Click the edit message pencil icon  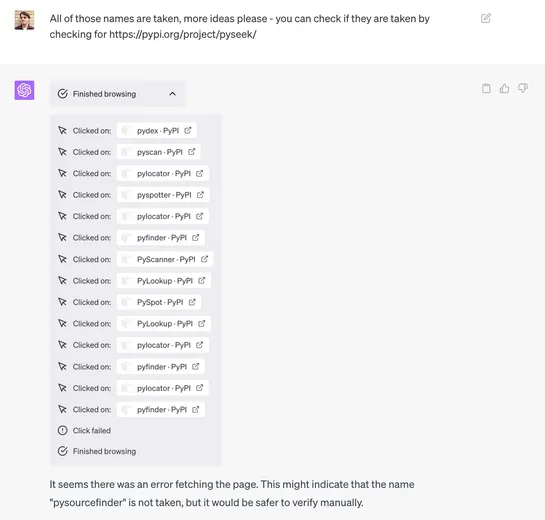486,18
